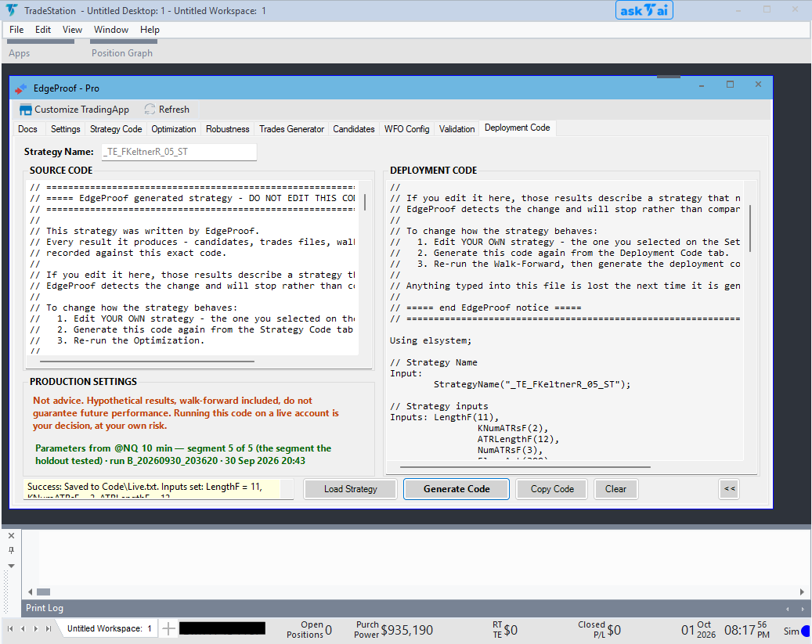Minimize the EdgeProof window
This screenshot has height=644, width=812.
(x=702, y=85)
